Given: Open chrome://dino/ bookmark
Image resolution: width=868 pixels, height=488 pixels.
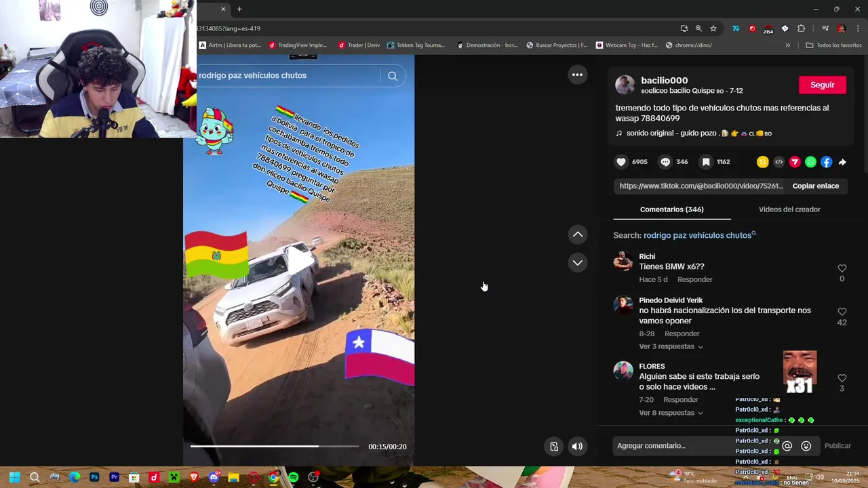Looking at the screenshot, I should [x=689, y=45].
